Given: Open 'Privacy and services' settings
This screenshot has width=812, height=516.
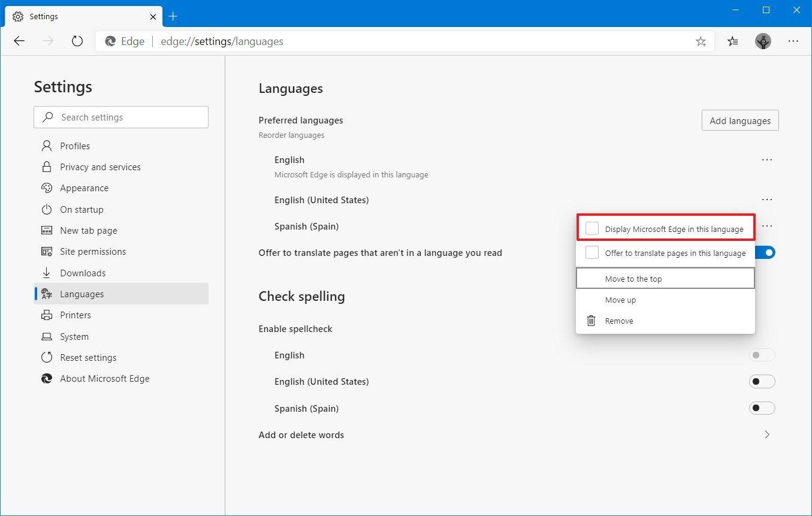Looking at the screenshot, I should pos(100,167).
